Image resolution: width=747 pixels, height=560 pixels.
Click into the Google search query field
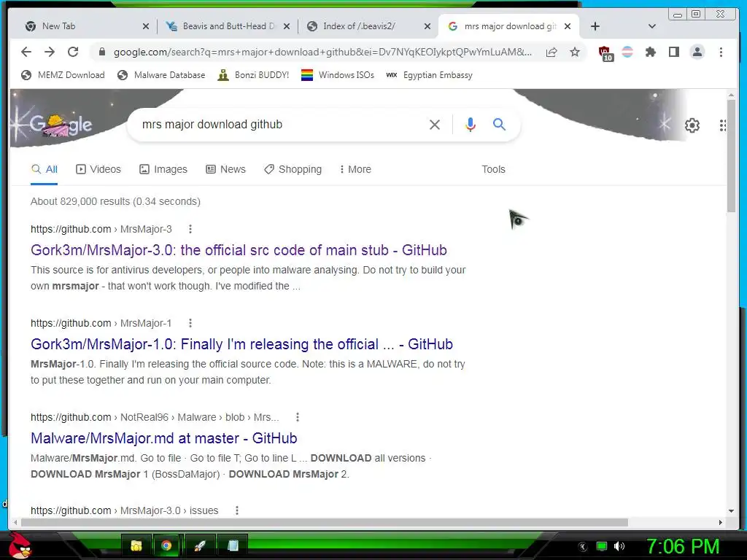click(281, 125)
